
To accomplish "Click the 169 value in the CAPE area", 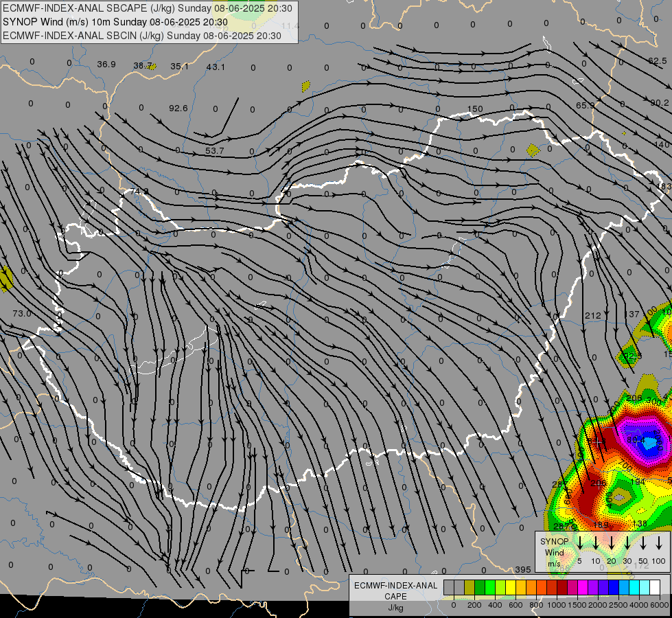I will pos(601,525).
